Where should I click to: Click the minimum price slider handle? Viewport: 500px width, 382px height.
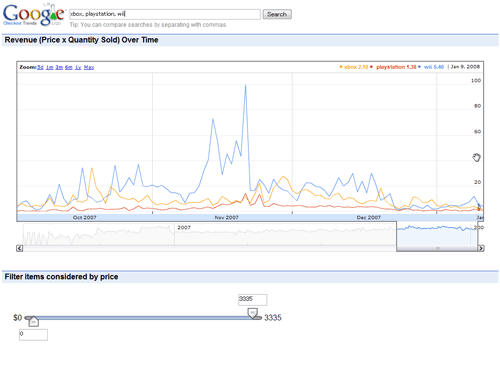33,321
